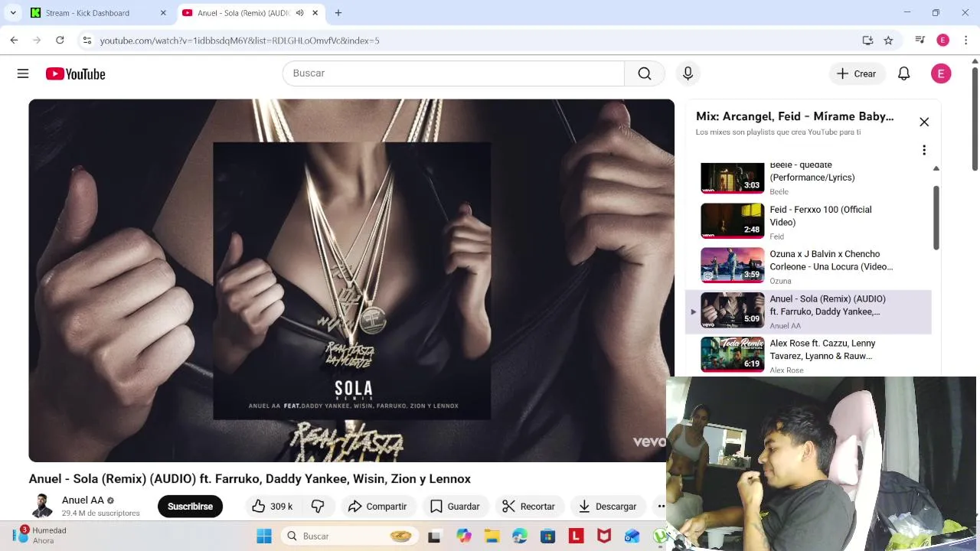Play Beéle - quédate from the playlist
The width and height of the screenshot is (980, 551).
808,178
